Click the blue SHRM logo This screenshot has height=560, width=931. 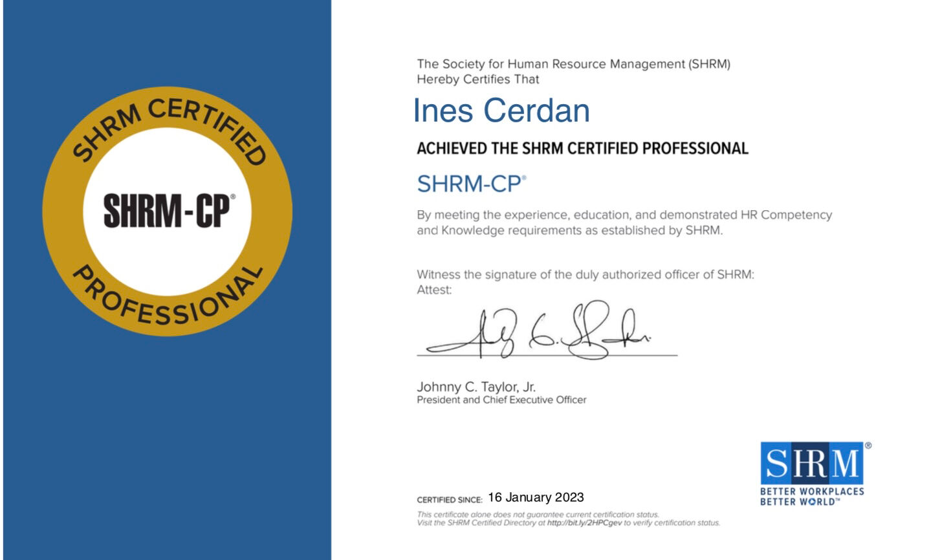812,462
